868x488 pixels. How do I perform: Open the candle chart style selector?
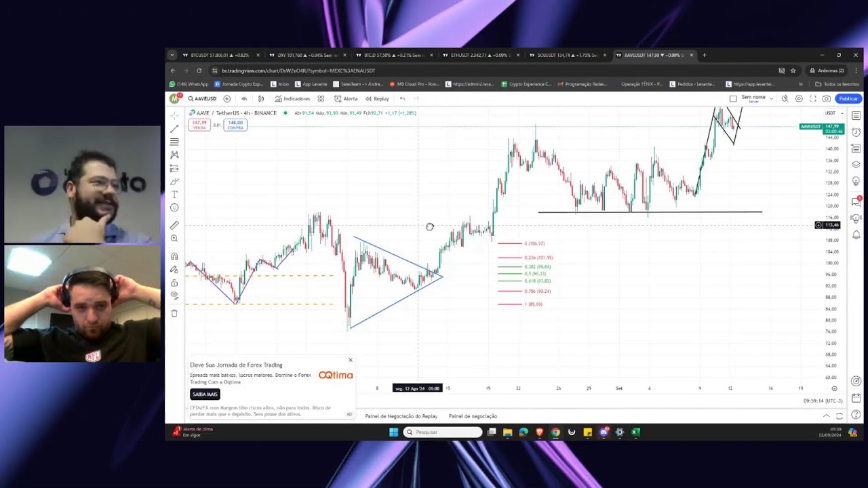tap(261, 98)
